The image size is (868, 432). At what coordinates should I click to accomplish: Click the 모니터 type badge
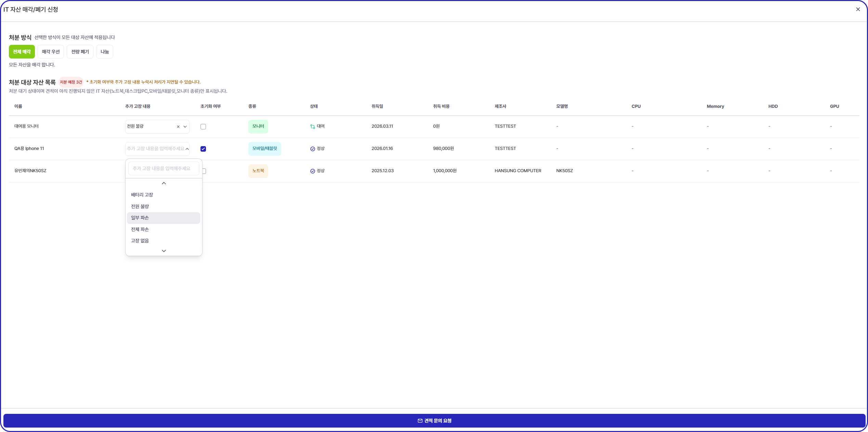[x=258, y=126]
